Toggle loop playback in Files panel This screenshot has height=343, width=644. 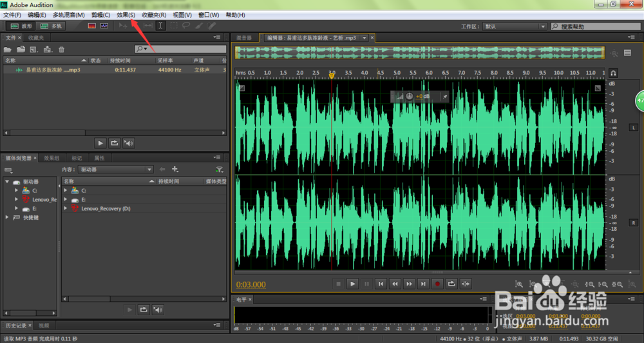click(x=114, y=143)
